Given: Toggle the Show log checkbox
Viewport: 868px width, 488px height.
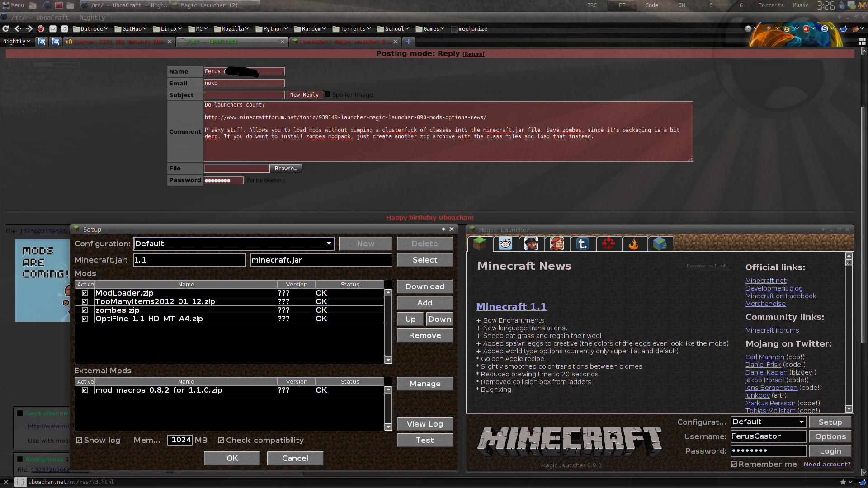Looking at the screenshot, I should pyautogui.click(x=80, y=441).
